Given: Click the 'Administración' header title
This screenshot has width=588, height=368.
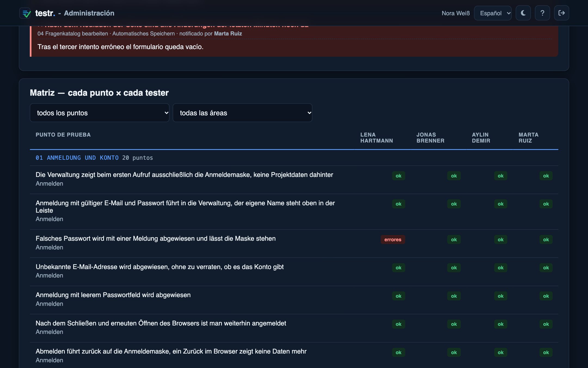Looking at the screenshot, I should [x=89, y=13].
